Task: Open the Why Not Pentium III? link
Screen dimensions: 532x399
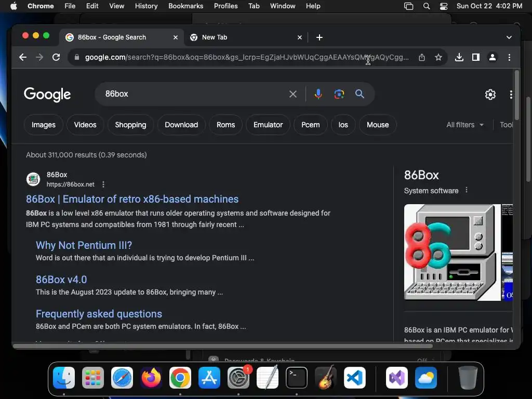Action: click(x=84, y=245)
